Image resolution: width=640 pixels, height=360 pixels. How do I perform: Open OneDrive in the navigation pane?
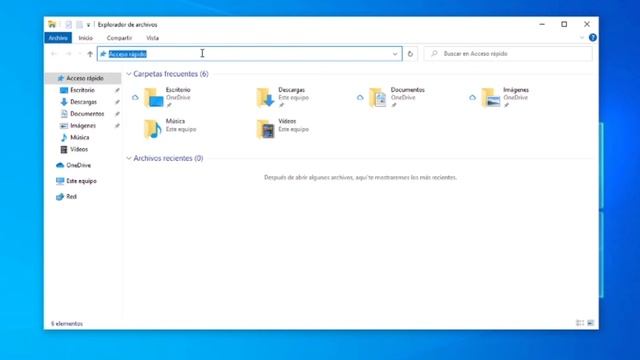click(78, 165)
